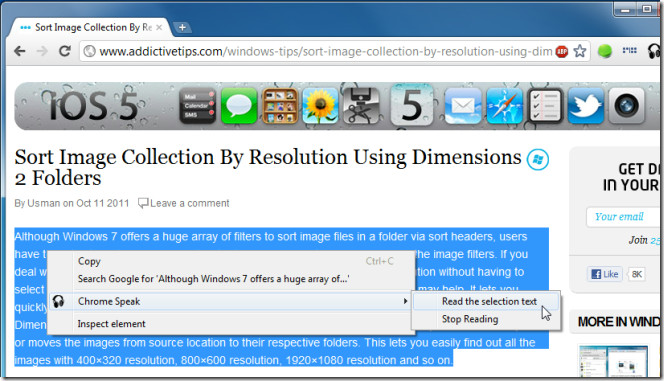Choose Inspect element from the context menu

click(232, 324)
